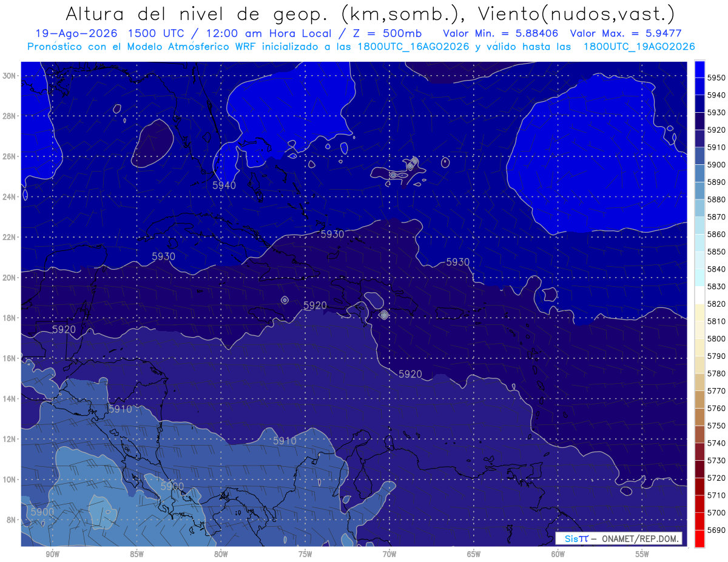Screen dimensions: 728x562
Task: Click the SisTT ONAMET/REP.DOM. logo box
Action: point(619,538)
